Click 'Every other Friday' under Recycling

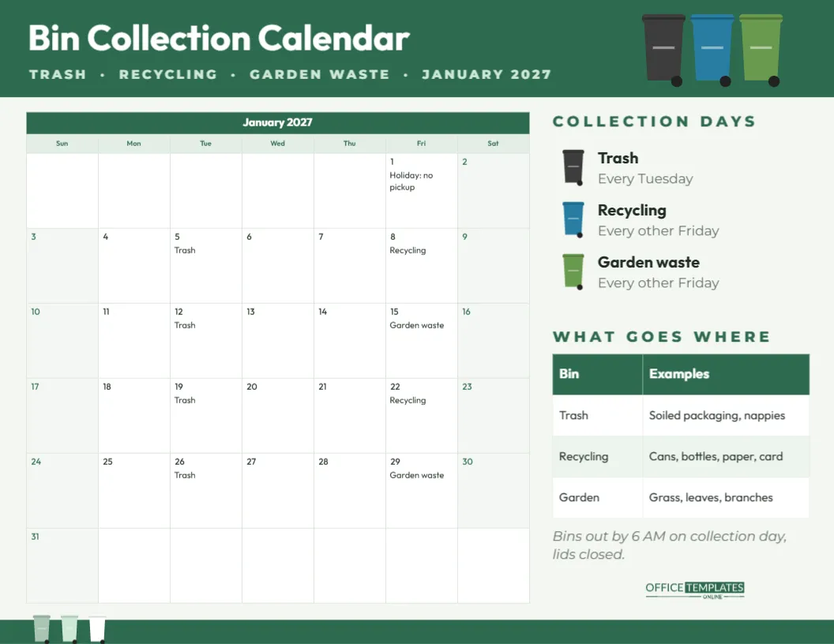click(x=659, y=231)
